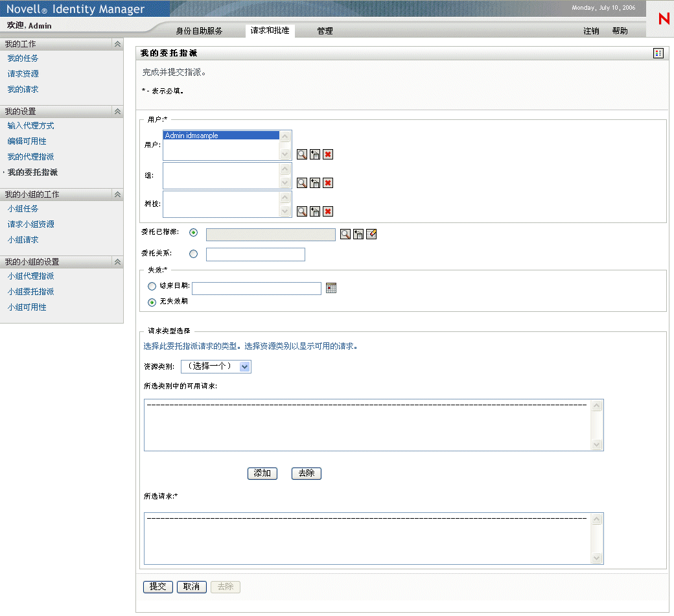Viewport: 674px width, 616px height.
Task: Click the down arrow of the user list scrollbar
Action: point(285,154)
